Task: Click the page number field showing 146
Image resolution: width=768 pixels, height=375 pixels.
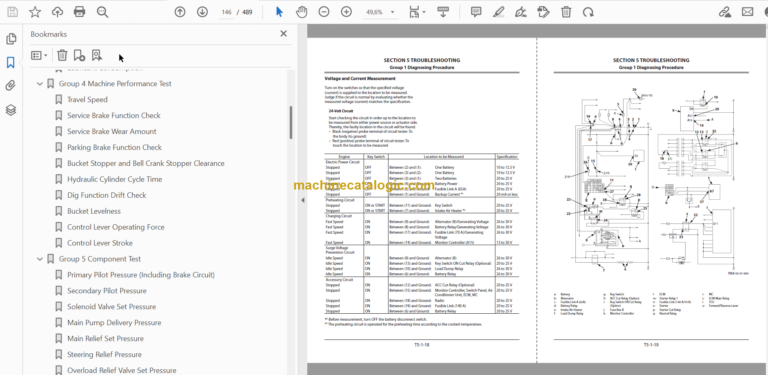Action: point(226,12)
